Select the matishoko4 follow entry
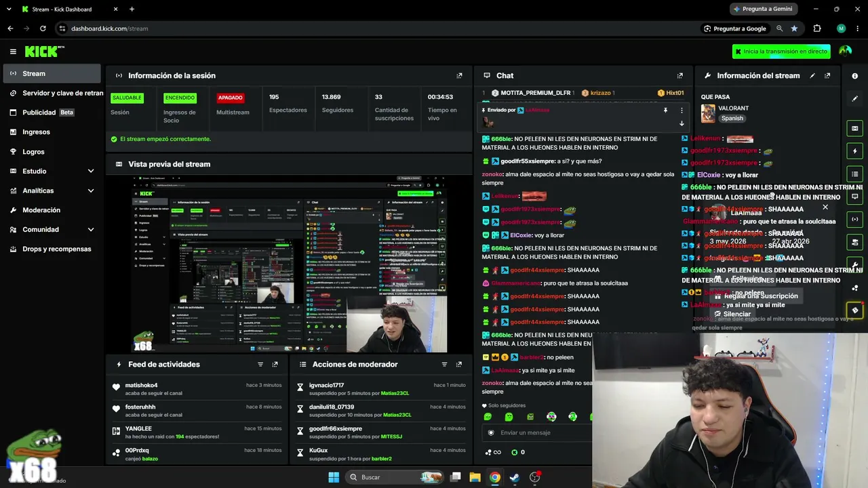868x488 pixels. point(197,389)
